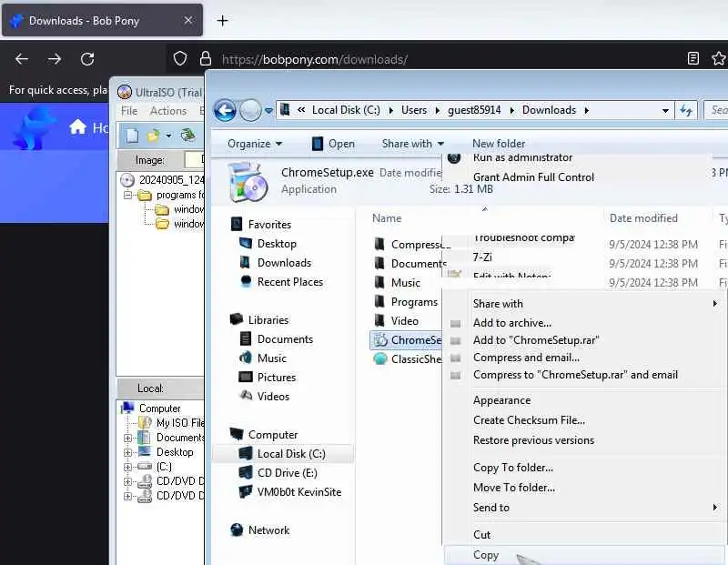Open the Organize dropdown

(x=255, y=144)
